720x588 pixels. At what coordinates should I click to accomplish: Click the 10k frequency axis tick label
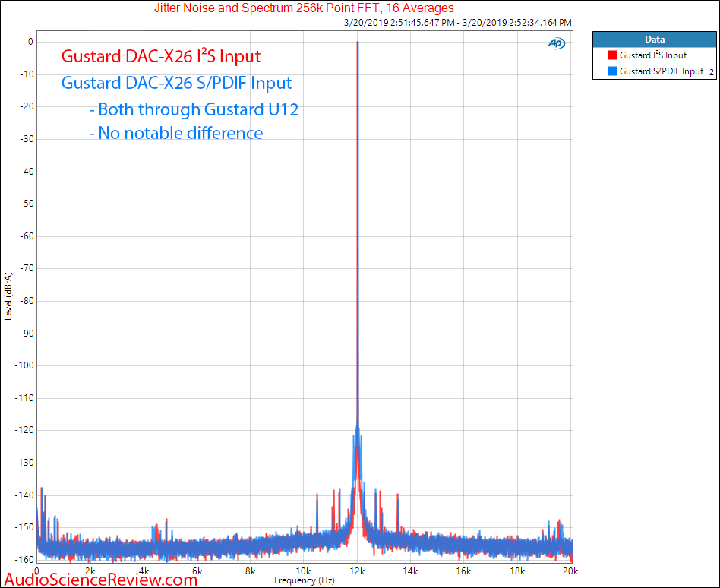point(303,571)
